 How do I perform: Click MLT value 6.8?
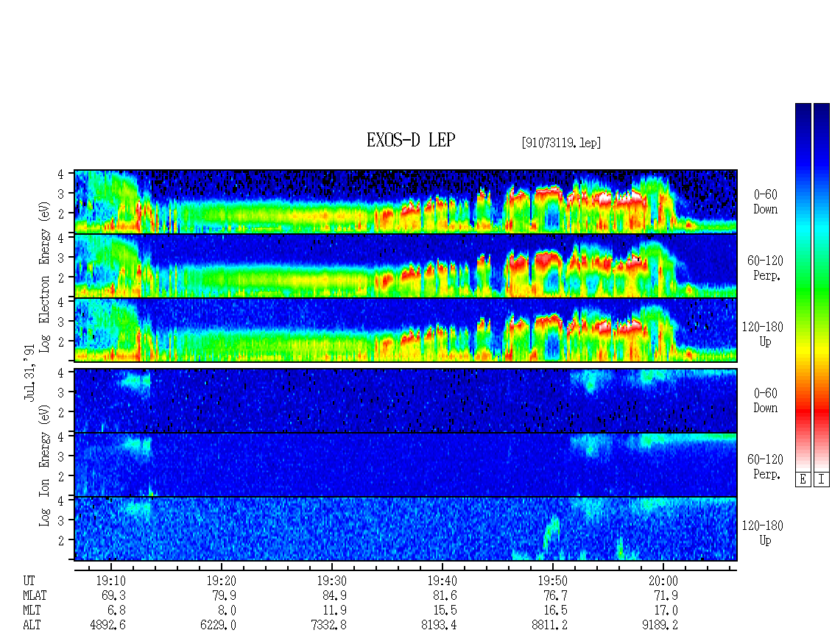tap(117, 611)
